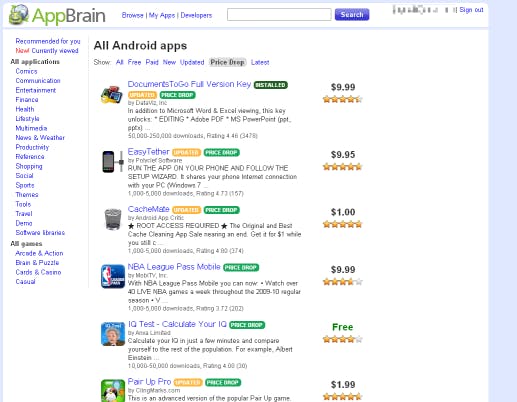Open the IQ Test app icon
Viewport: 517px width, 402px height.
pos(113,334)
